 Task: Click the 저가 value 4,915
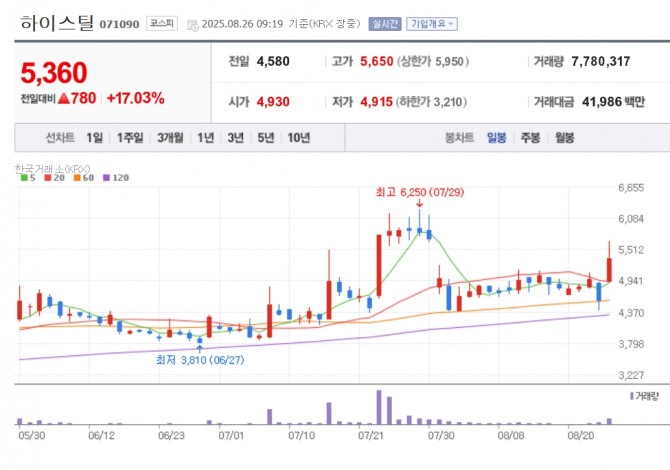point(376,102)
